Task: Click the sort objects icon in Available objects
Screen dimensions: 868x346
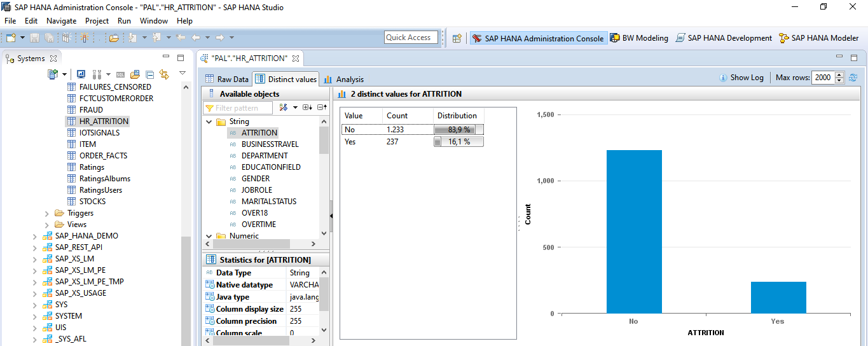Action: (x=284, y=107)
